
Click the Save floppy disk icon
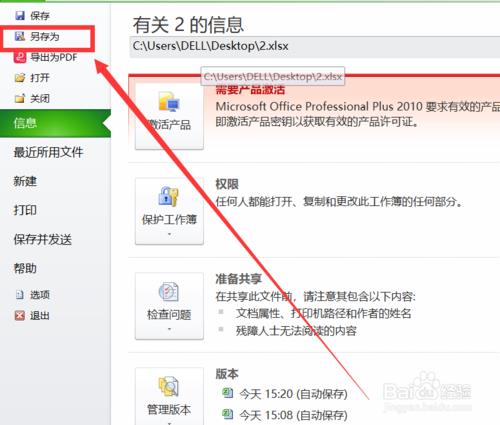click(20, 15)
